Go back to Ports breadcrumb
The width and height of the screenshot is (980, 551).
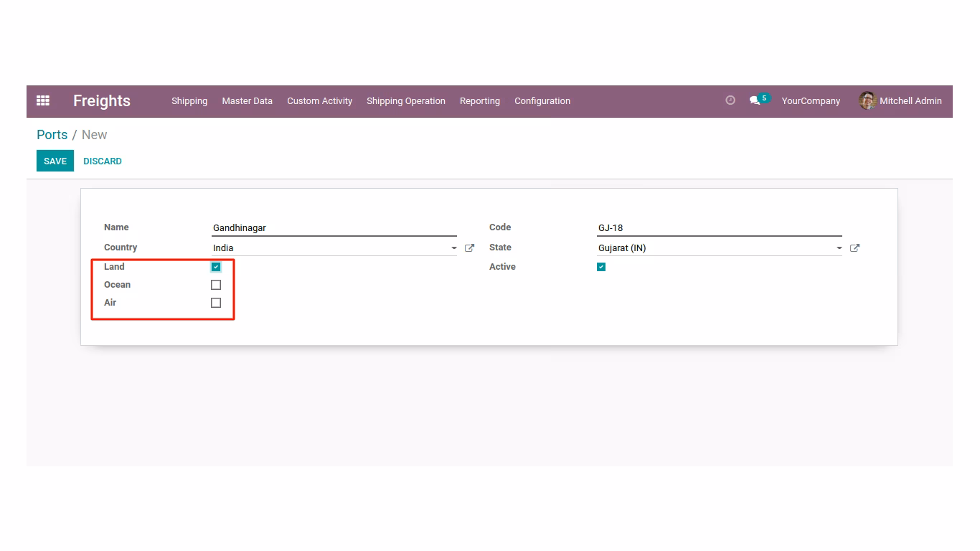(52, 135)
